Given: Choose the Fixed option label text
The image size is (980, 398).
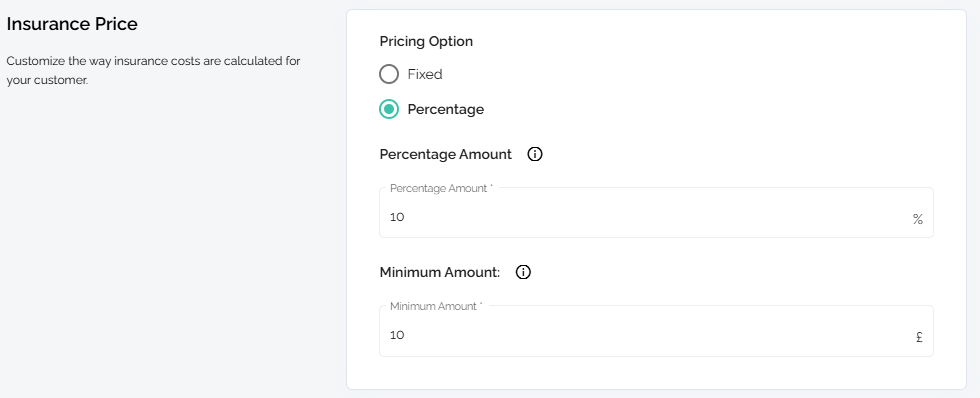Looking at the screenshot, I should point(425,74).
